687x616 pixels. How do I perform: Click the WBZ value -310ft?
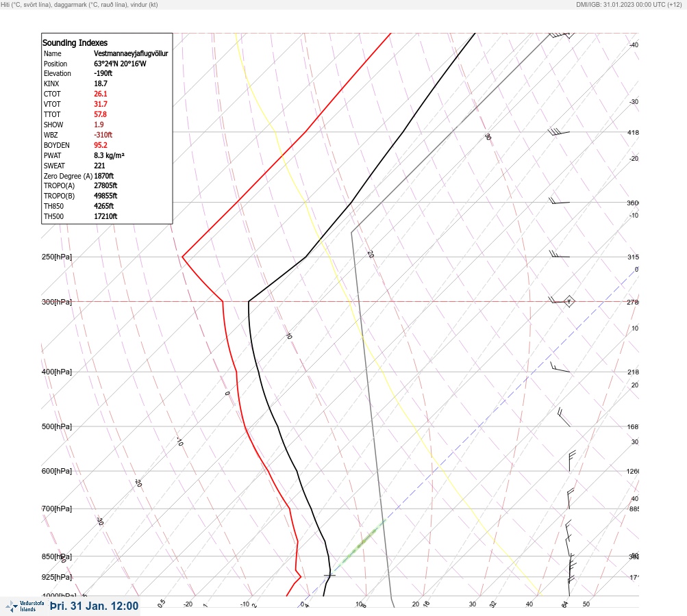103,135
